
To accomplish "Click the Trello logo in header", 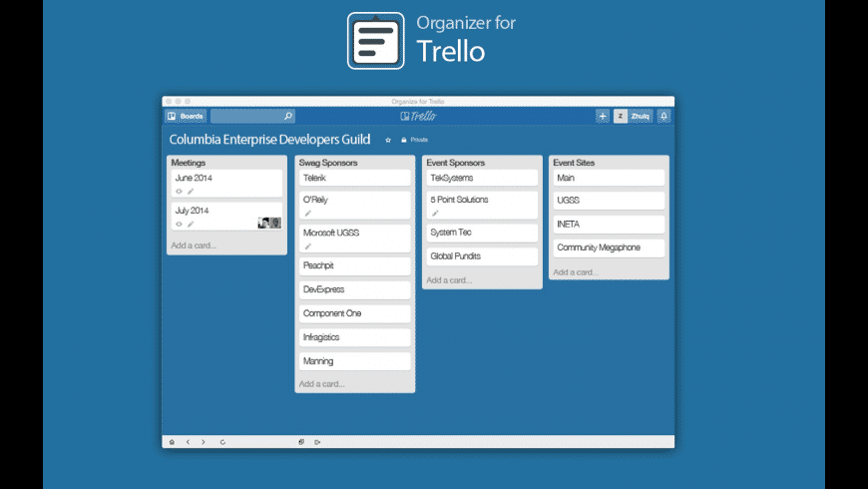I will click(418, 116).
